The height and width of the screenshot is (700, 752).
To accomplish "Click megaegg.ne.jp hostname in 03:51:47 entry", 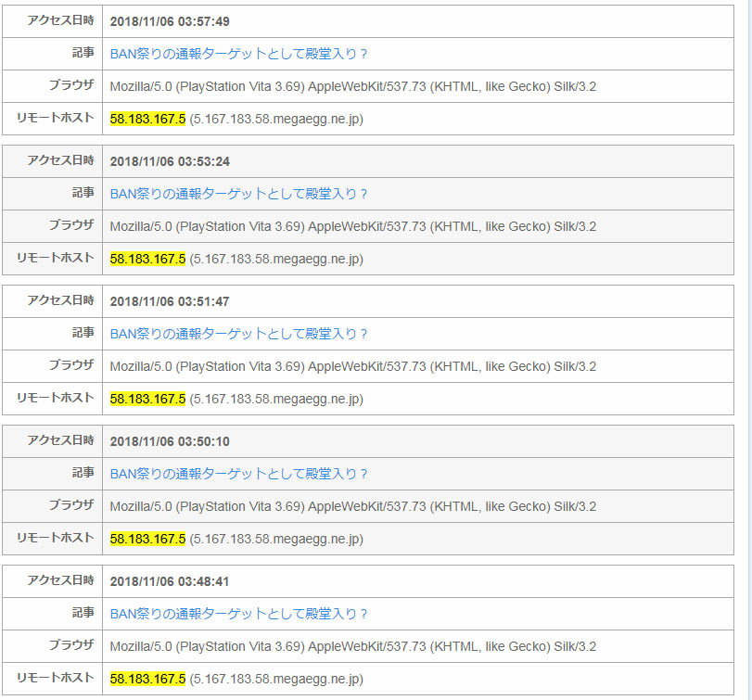I will coord(276,399).
